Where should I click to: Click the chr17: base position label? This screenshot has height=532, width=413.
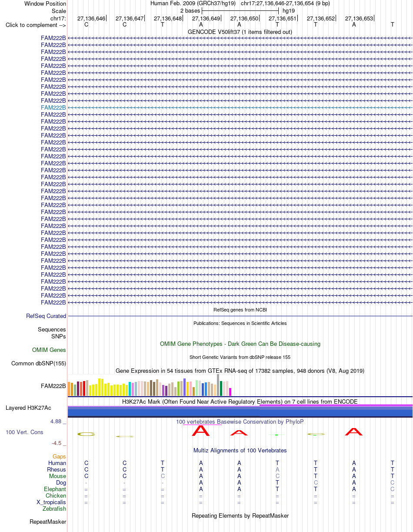pyautogui.click(x=58, y=19)
